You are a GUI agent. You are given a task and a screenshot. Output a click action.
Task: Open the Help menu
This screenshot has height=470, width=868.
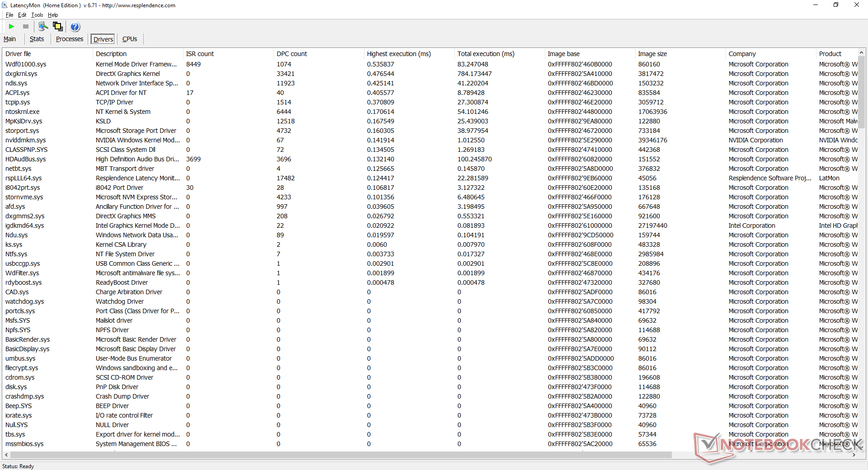53,15
